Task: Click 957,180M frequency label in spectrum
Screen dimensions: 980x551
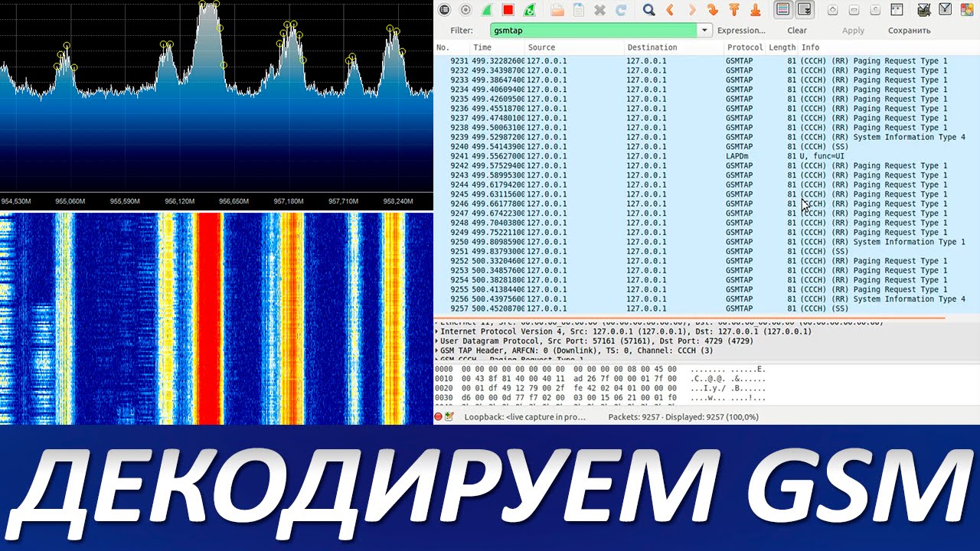Action: pyautogui.click(x=289, y=201)
